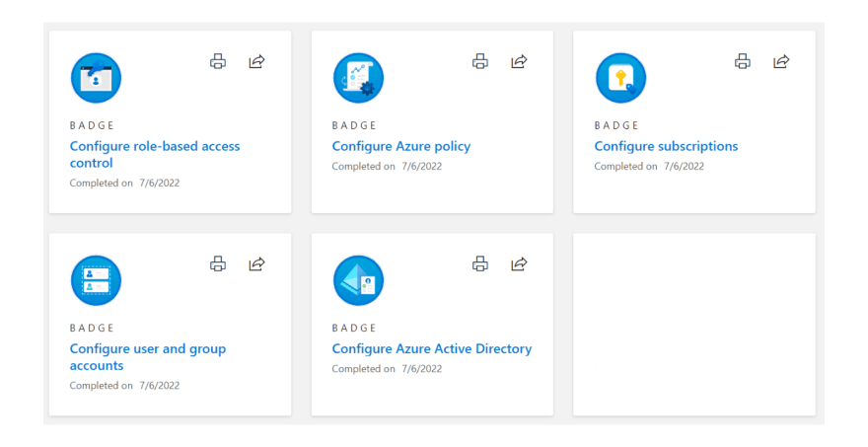Click the Azure policy badge image
This screenshot has height=447, width=868.
coord(358,78)
